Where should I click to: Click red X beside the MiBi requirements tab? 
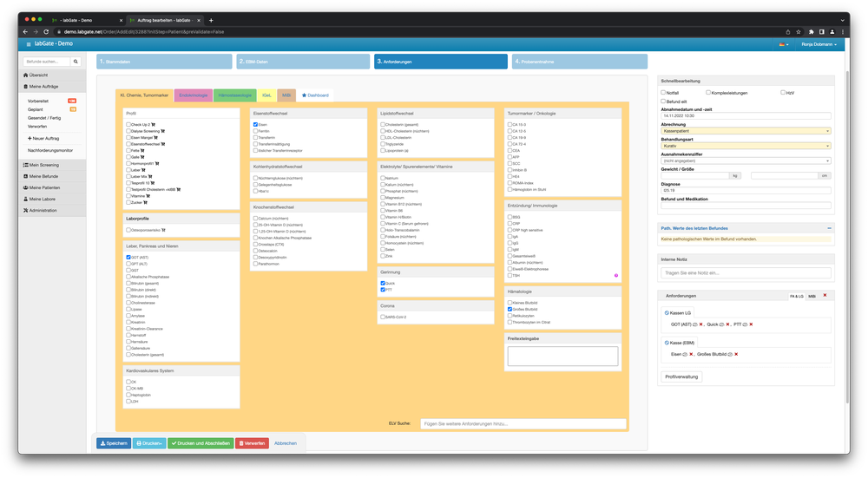coord(824,296)
